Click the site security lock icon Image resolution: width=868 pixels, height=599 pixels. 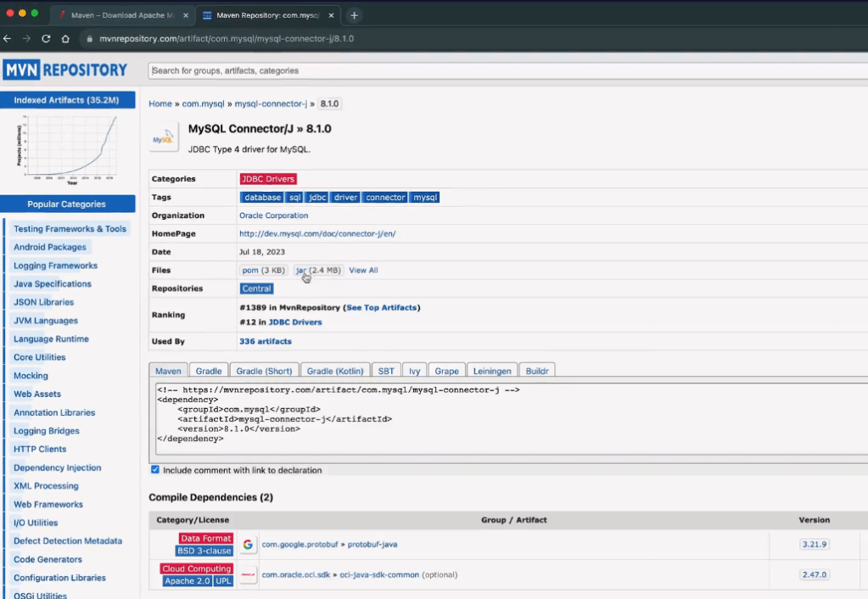[89, 39]
